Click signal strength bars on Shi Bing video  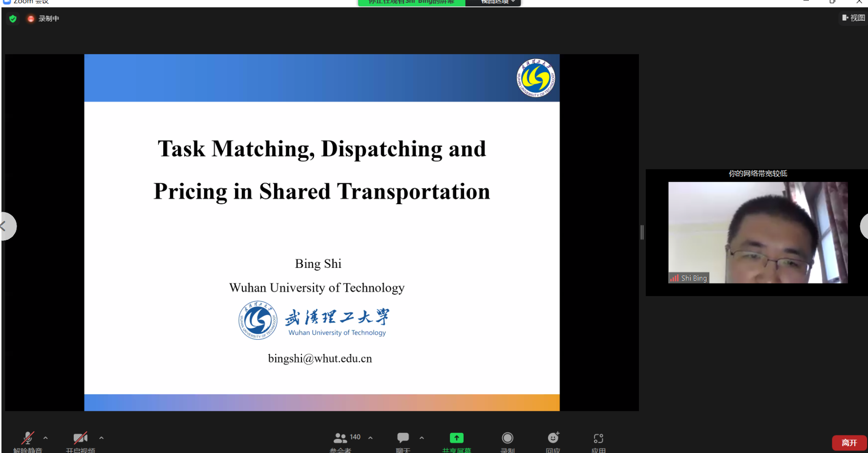pos(674,278)
